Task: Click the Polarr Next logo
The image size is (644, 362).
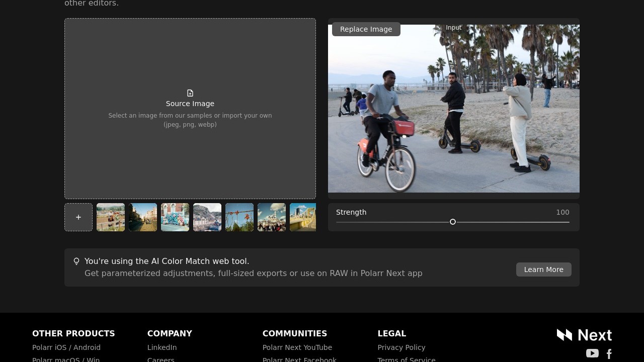Action: (584, 335)
